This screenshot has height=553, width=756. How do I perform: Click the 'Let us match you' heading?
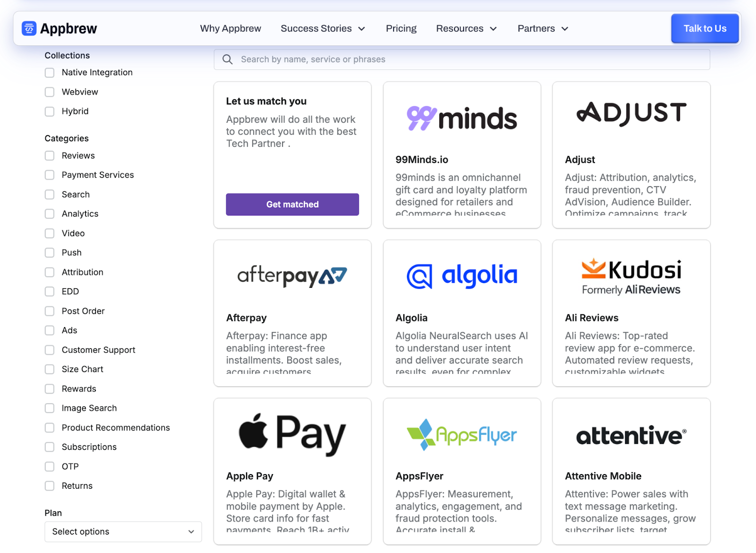tap(266, 101)
